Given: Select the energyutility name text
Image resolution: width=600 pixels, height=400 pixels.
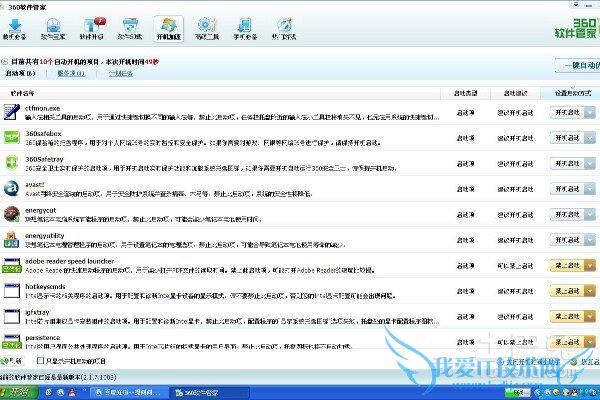Looking at the screenshot, I should pyautogui.click(x=45, y=236).
